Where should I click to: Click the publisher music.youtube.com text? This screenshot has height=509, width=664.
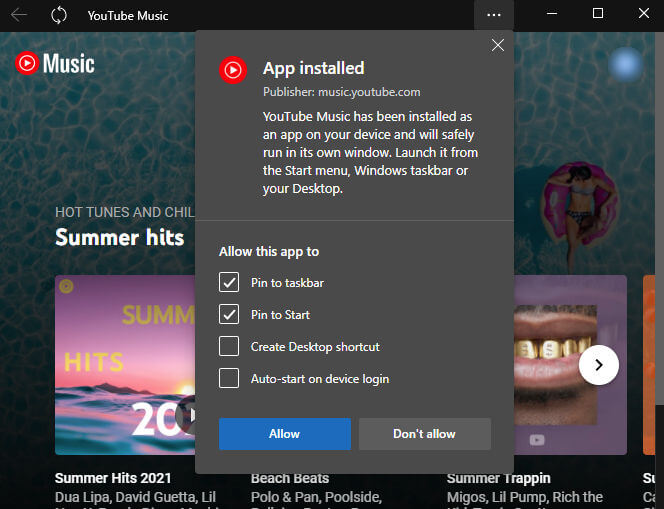(341, 92)
